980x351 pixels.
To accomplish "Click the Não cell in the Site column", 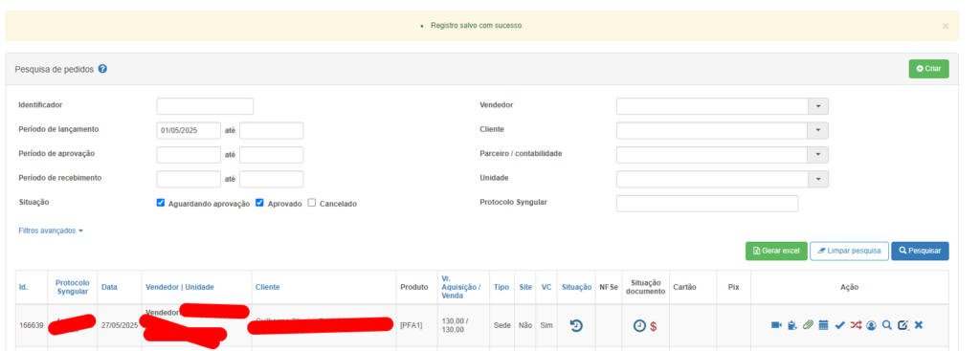I will pos(525,325).
